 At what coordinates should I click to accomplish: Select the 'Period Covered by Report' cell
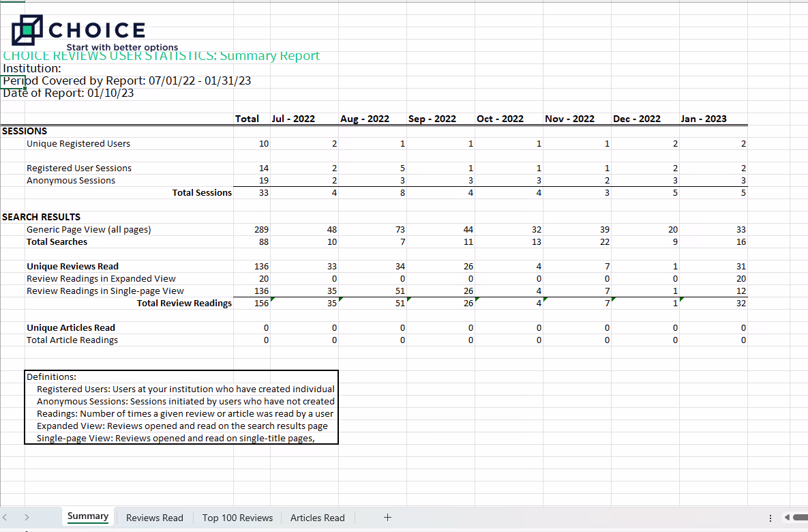coord(127,81)
